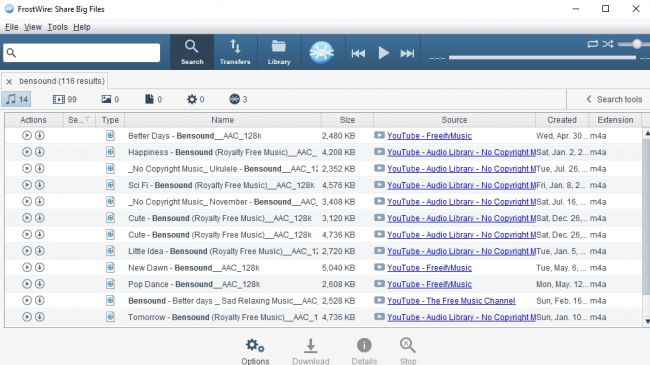
Task: Preview play New Dawn - Bensound row
Action: (27, 267)
